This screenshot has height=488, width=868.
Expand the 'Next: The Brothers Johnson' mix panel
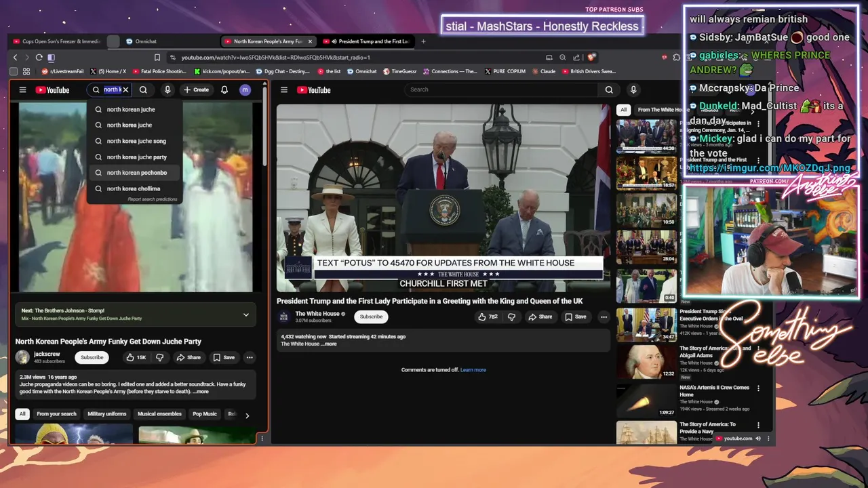246,314
